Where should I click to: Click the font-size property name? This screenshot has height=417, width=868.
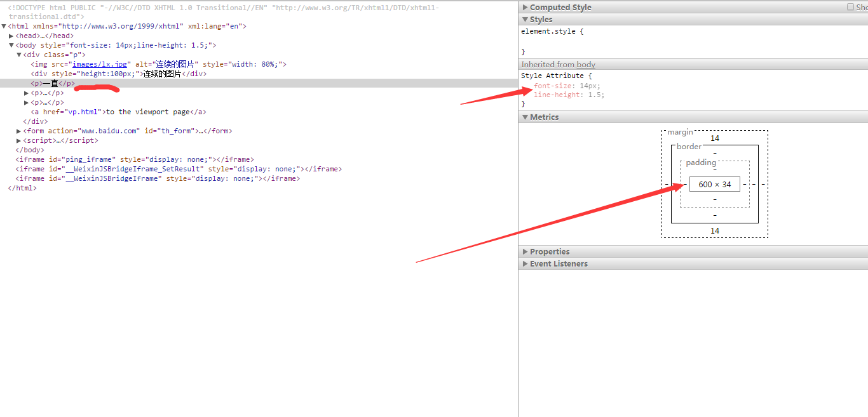(554, 86)
